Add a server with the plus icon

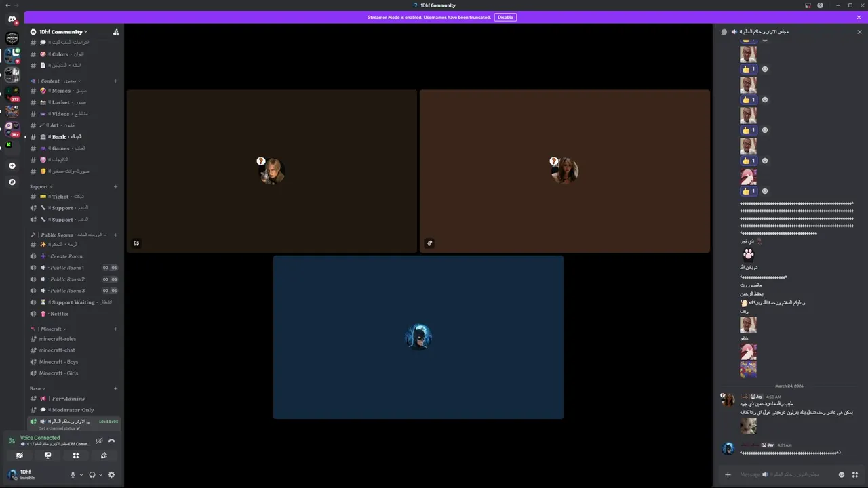click(12, 165)
